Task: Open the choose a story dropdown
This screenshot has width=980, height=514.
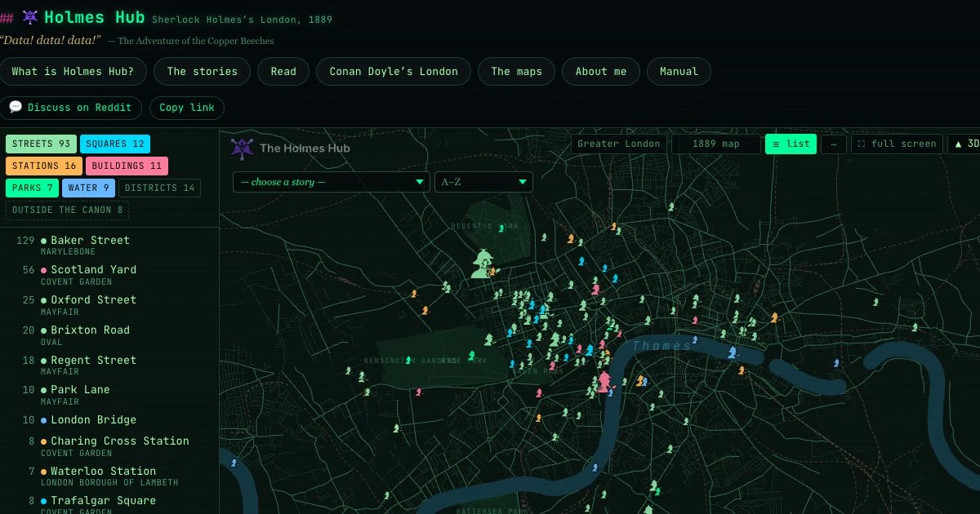Action: click(332, 182)
